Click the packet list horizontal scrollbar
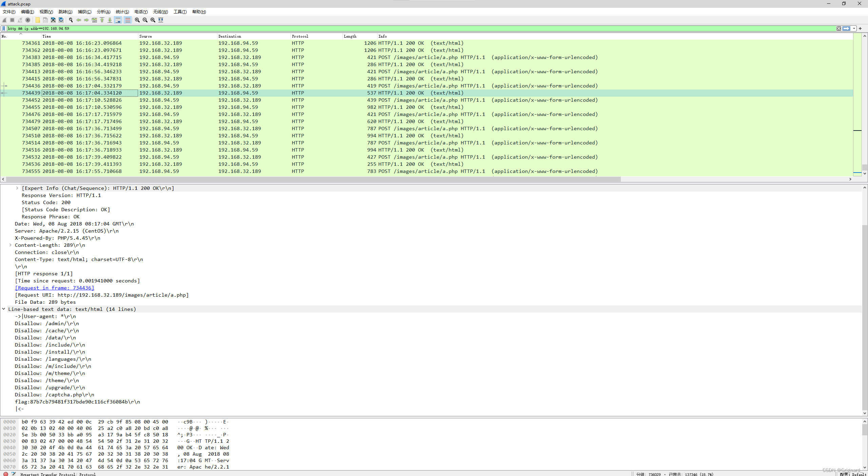The height and width of the screenshot is (476, 868). (x=313, y=179)
